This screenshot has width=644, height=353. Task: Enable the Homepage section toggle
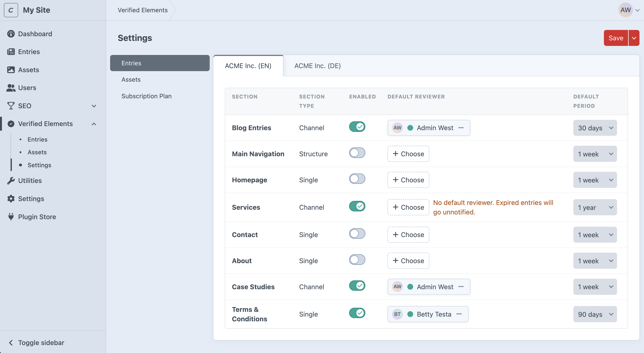[x=357, y=179]
